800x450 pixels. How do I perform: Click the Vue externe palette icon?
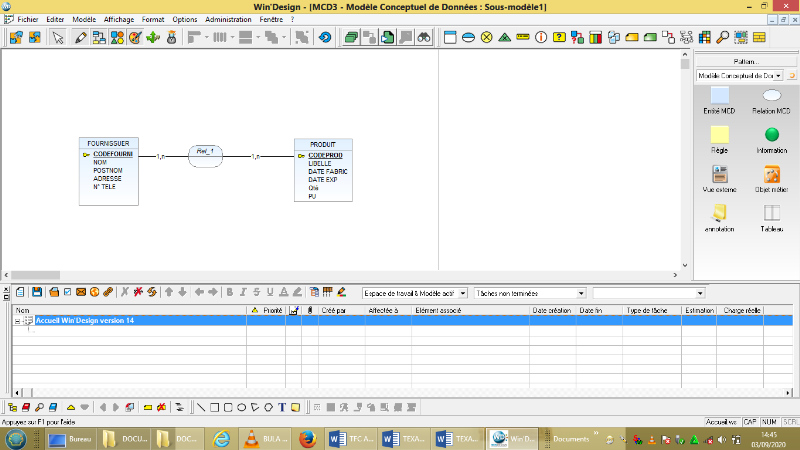point(719,174)
